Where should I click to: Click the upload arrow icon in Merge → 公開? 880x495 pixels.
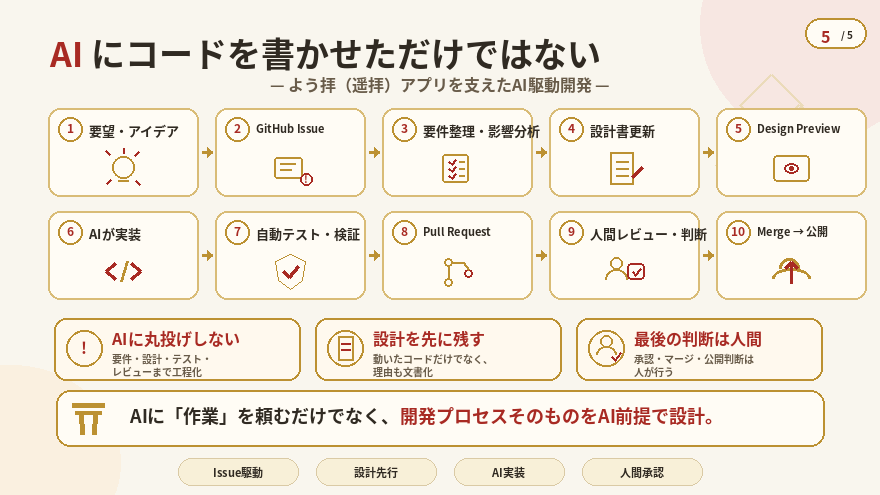(791, 271)
